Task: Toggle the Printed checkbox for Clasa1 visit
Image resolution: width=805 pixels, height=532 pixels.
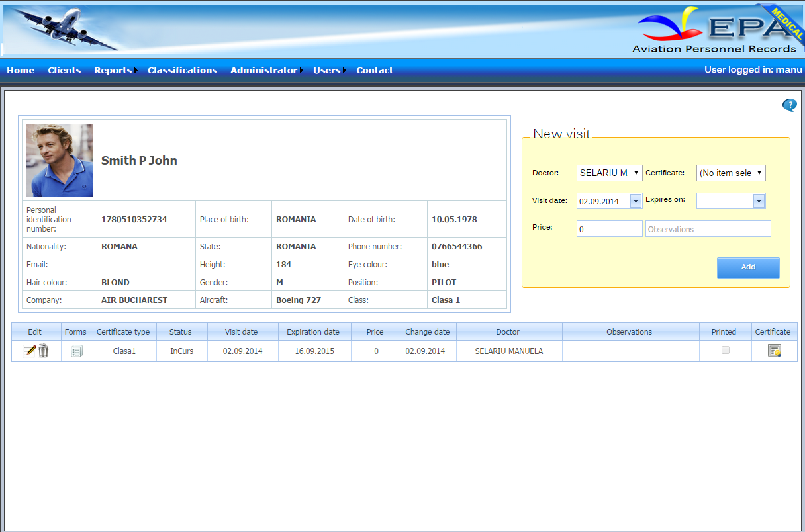Action: point(726,350)
